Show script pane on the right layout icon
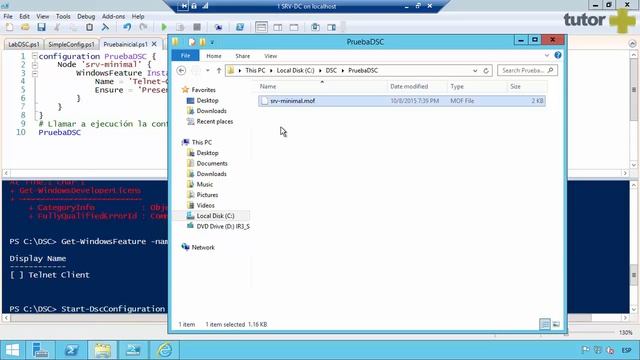 click(x=278, y=27)
